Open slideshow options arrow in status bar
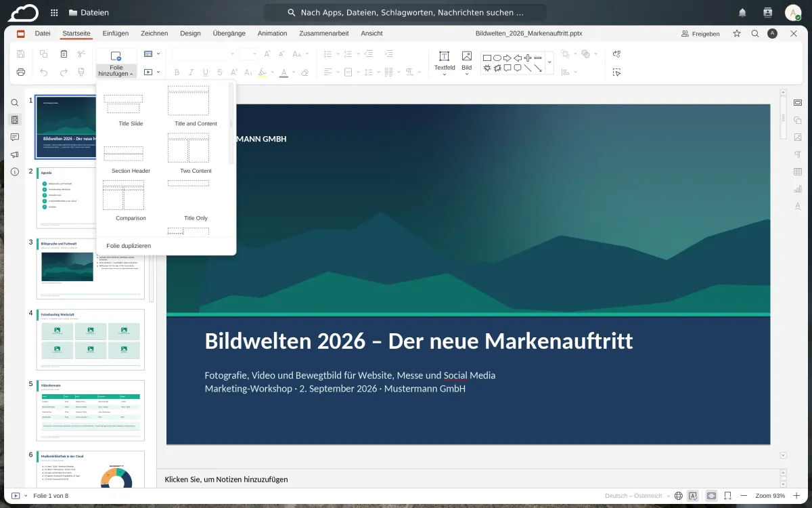The width and height of the screenshot is (812, 508). point(26,496)
